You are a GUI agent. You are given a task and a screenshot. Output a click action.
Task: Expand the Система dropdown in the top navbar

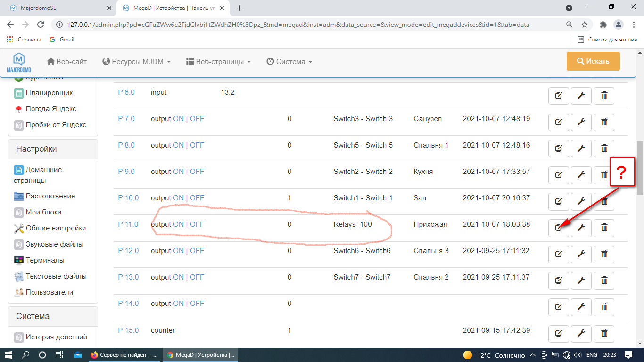point(289,62)
